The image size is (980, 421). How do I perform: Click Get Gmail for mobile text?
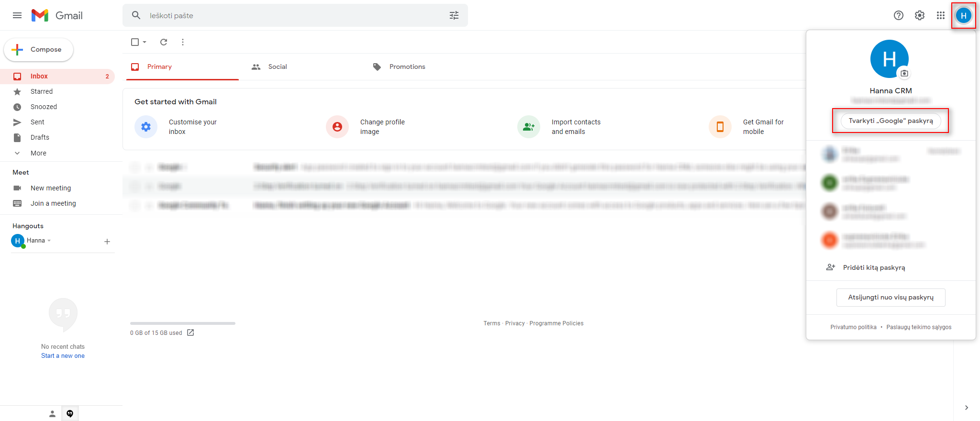[763, 127]
